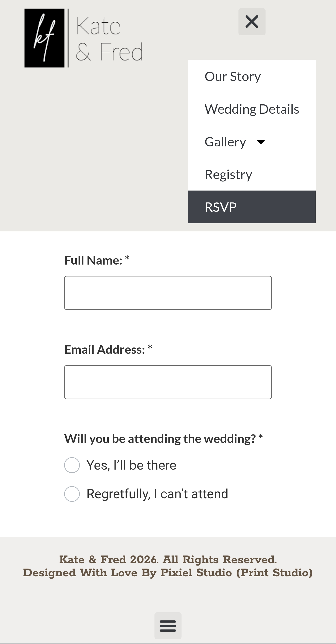Focus the Full Name text field
336x644 pixels.
168,293
